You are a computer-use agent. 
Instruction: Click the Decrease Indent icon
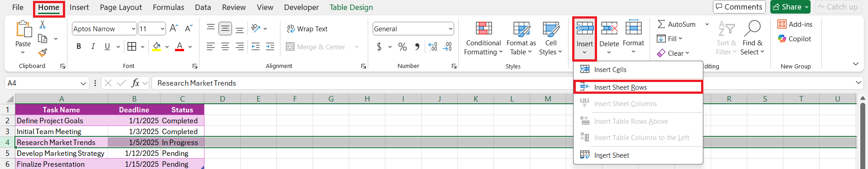(256, 46)
